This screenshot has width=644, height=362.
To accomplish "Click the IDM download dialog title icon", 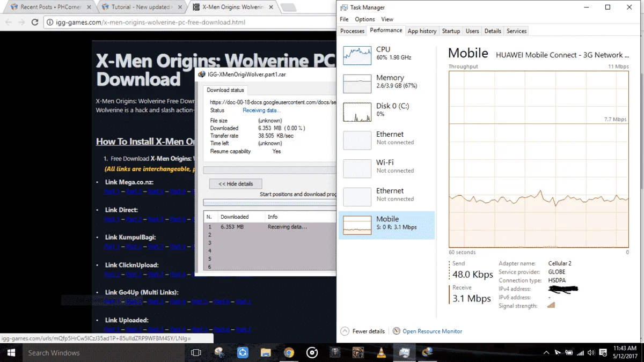I will (201, 75).
